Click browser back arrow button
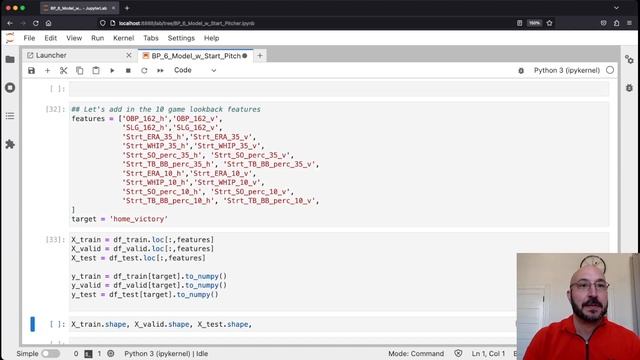 click(10, 23)
